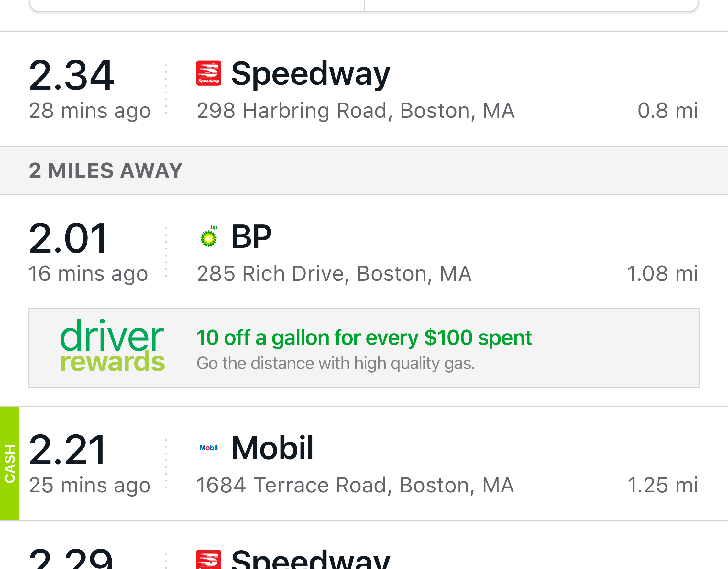Screen dimensions: 728x569
Task: Tap the driver rewards logo
Action: point(112,346)
